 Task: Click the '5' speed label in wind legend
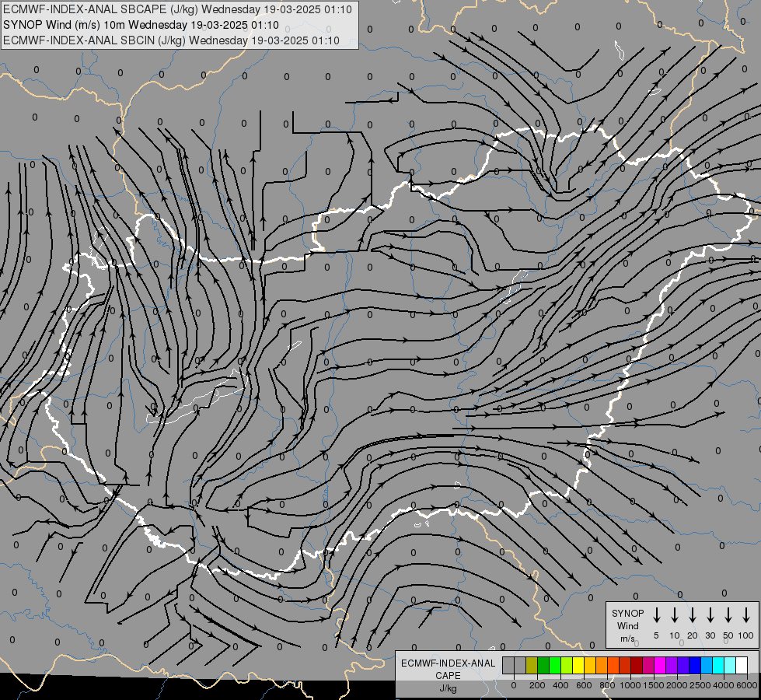pyautogui.click(x=656, y=635)
